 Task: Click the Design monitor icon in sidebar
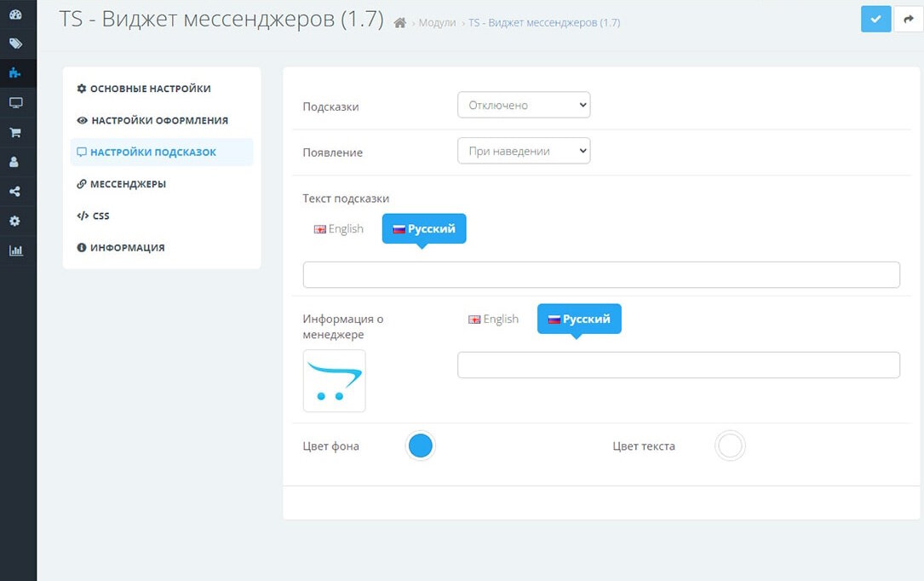pos(15,103)
